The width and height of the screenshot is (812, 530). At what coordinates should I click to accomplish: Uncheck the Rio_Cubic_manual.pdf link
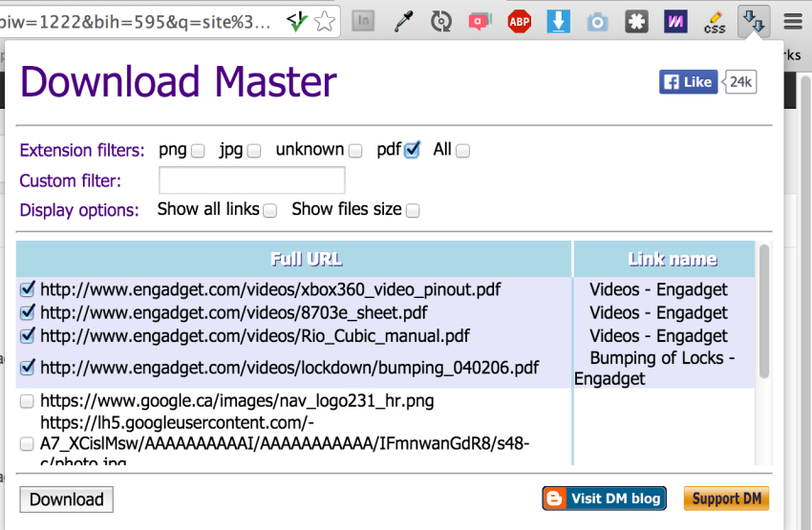(28, 335)
